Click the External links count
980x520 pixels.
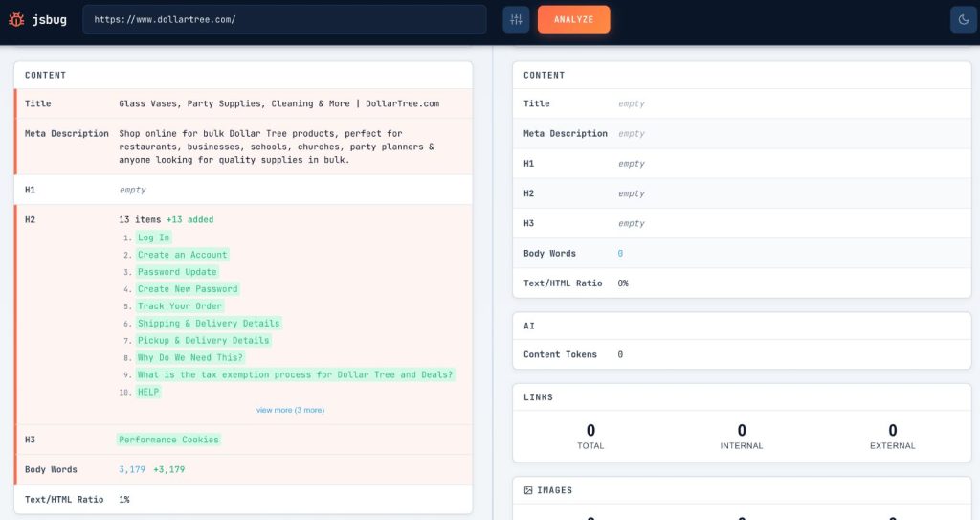click(892, 431)
